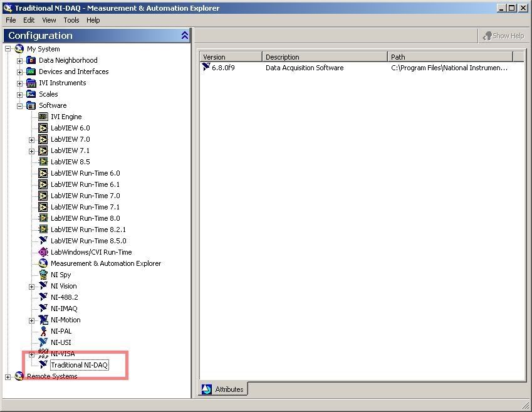
Task: Click the LabVIEW Run-Time 6.0 icon
Action: click(43, 173)
